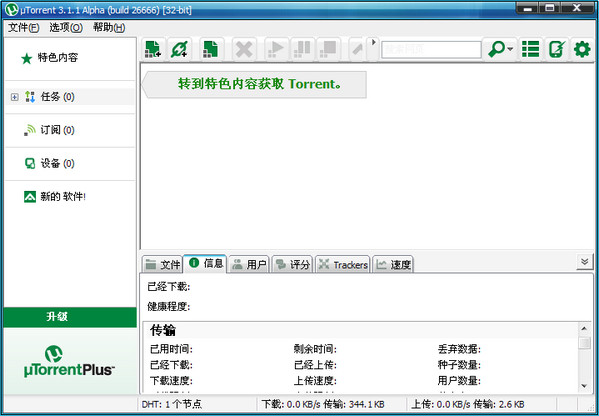
Task: Click the 丢弃数据 label
Action: pos(459,349)
